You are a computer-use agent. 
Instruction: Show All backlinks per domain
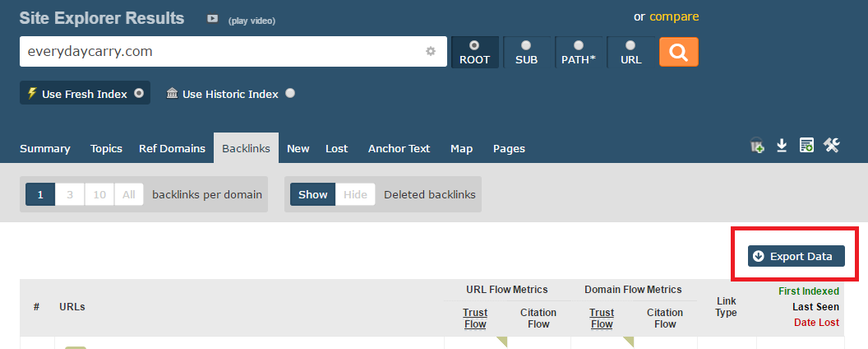pos(129,194)
